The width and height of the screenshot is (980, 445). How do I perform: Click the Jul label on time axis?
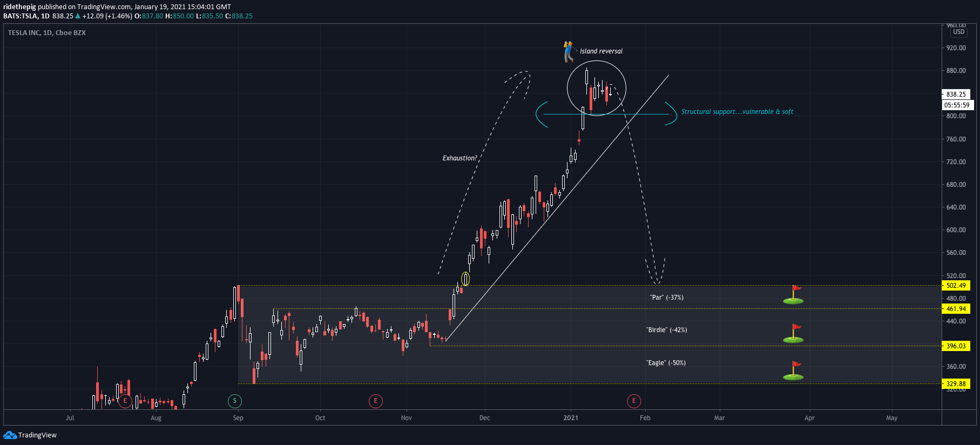point(70,418)
